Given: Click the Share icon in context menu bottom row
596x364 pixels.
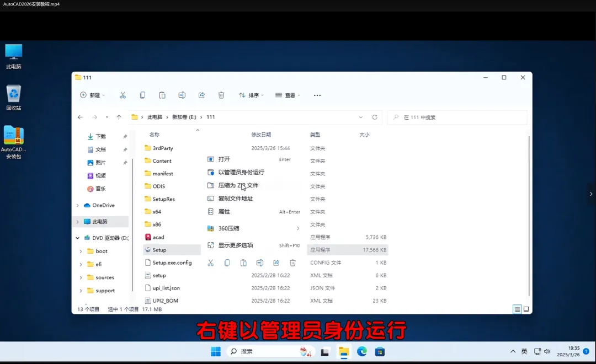Looking at the screenshot, I should [276, 263].
